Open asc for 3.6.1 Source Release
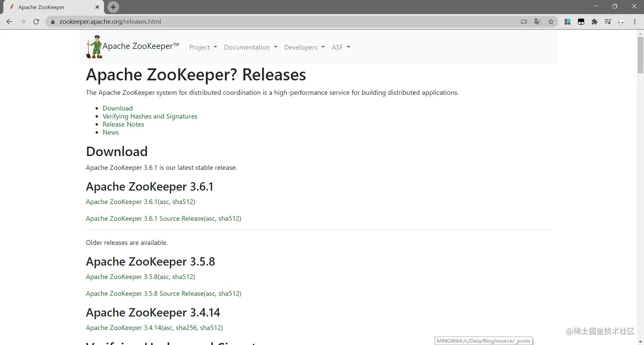The width and height of the screenshot is (644, 345). tap(210, 219)
